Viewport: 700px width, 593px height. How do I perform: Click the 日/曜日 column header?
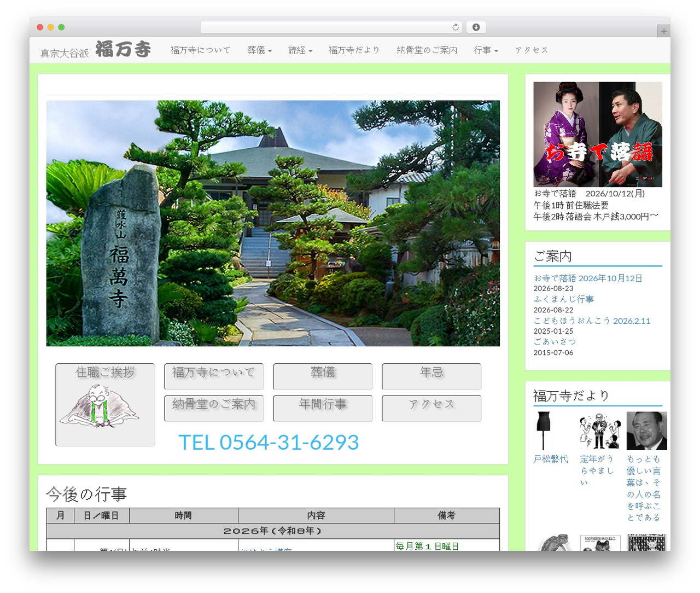coord(102,515)
